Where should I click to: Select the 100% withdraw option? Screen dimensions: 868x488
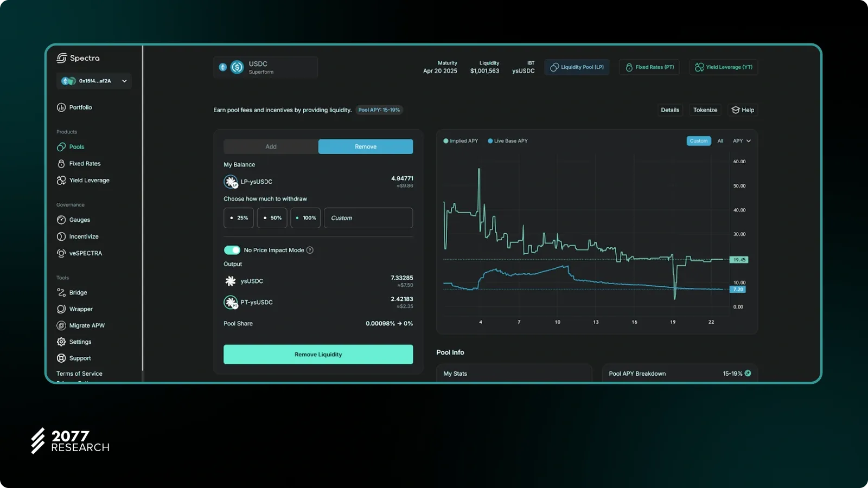(305, 218)
